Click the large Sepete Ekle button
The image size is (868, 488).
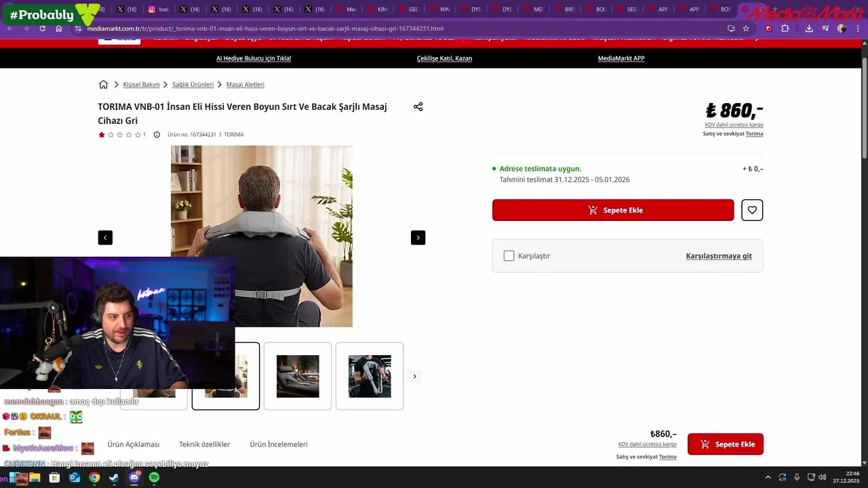coord(613,210)
